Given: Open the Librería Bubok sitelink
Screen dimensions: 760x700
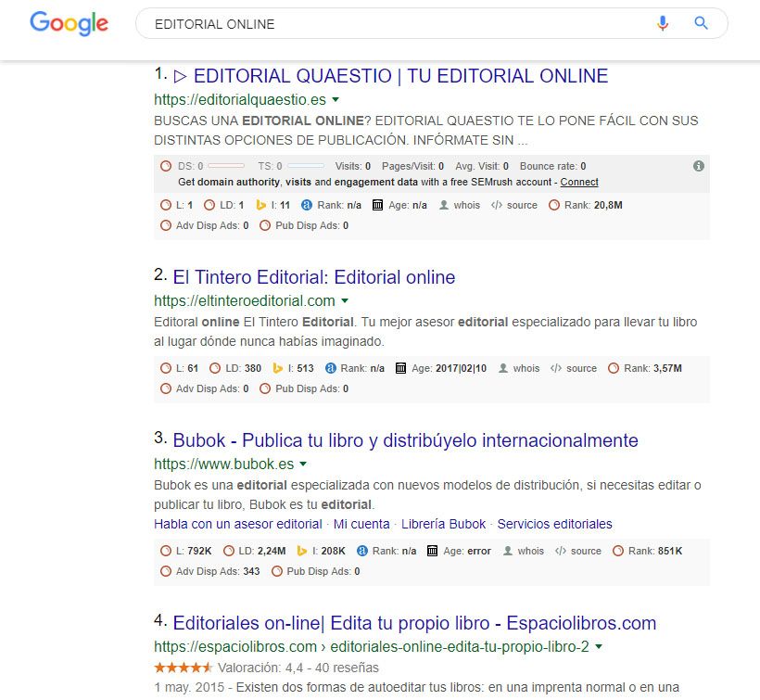Looking at the screenshot, I should point(446,524).
